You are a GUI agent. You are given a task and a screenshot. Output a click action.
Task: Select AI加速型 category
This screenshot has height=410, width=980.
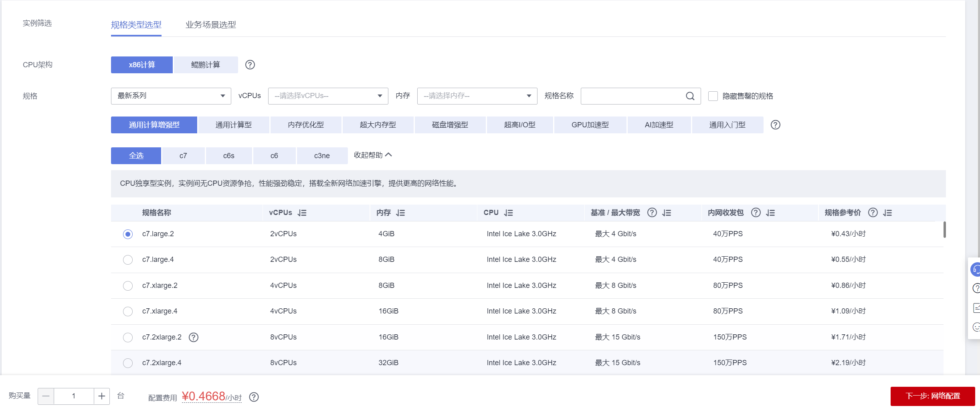point(659,125)
